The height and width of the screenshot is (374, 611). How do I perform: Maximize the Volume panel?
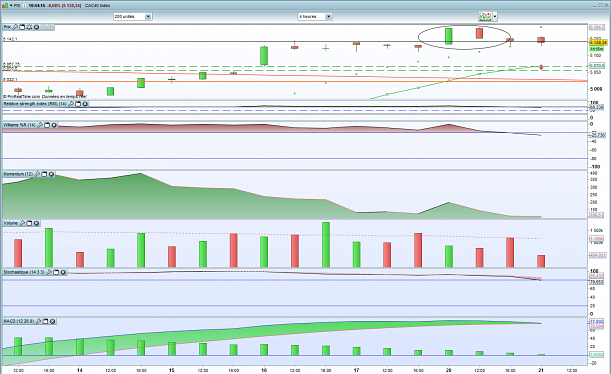tap(29, 223)
